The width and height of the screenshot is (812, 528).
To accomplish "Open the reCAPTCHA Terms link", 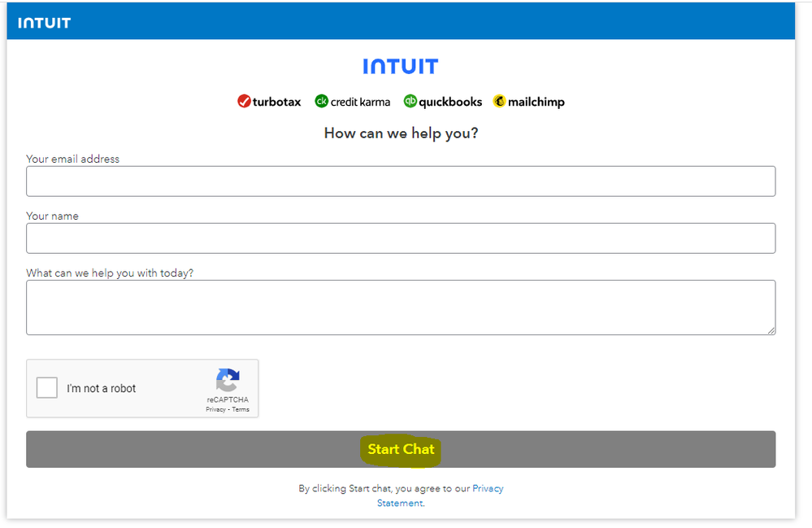I will tap(241, 409).
